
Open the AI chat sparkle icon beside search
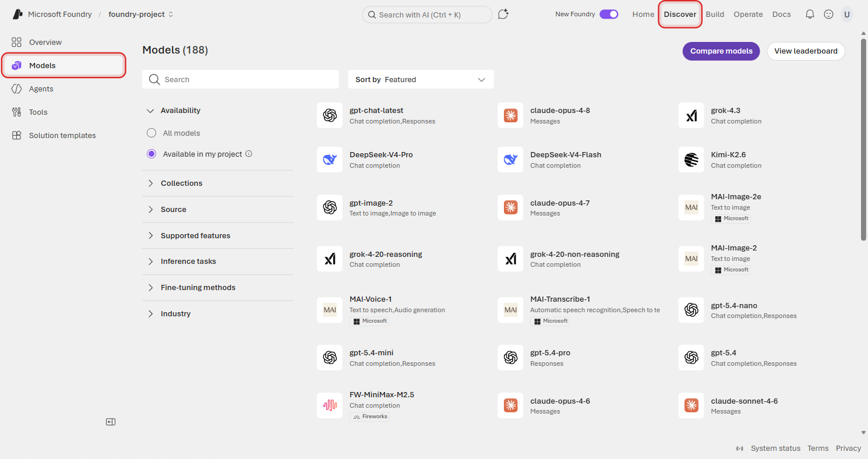click(503, 15)
